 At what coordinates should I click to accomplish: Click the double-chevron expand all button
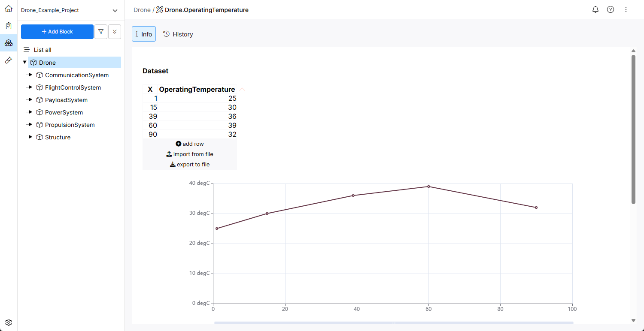tap(115, 32)
